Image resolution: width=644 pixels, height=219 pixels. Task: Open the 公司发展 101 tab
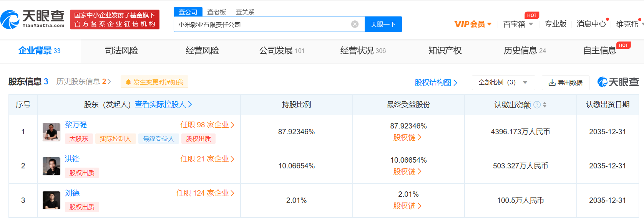click(x=282, y=51)
